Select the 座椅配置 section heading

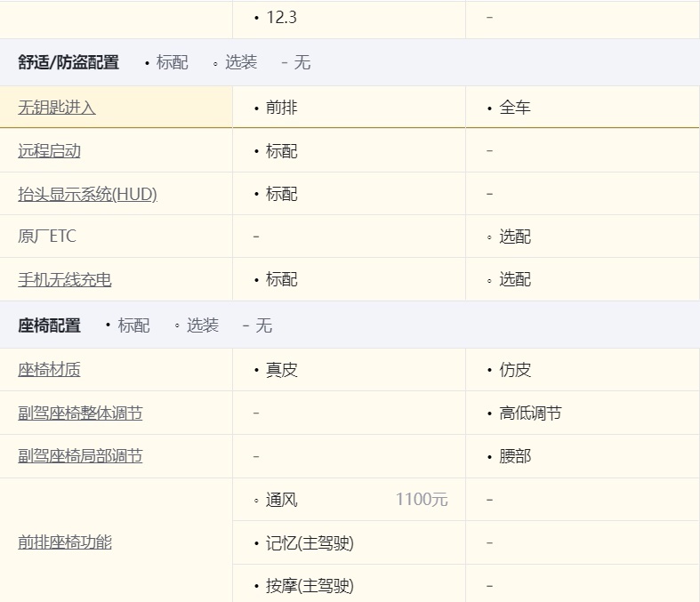click(49, 325)
